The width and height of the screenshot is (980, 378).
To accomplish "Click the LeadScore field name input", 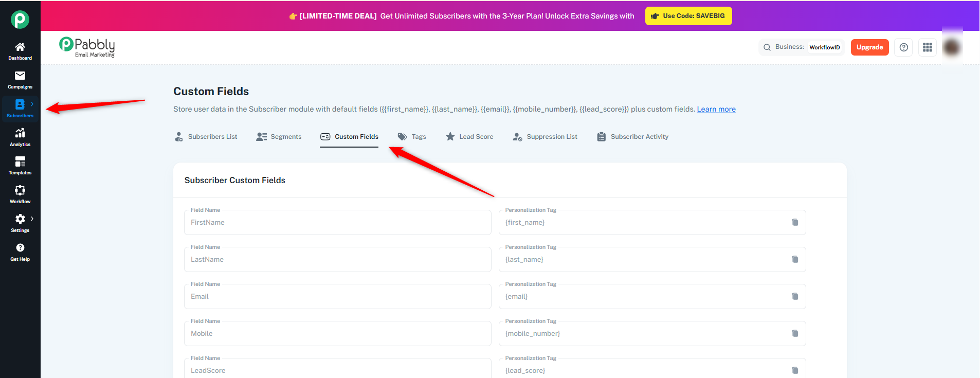I will [x=338, y=369].
